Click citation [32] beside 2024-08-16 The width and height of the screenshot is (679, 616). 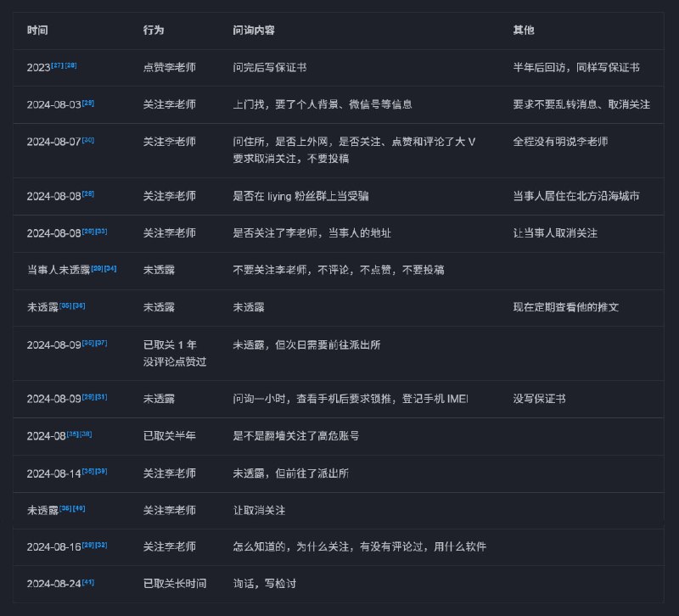coord(100,546)
